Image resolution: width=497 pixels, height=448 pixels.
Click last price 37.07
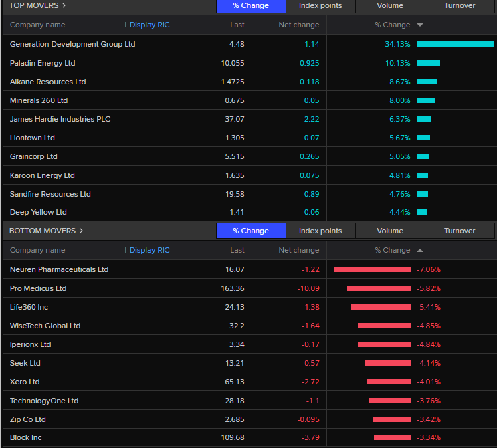pos(235,119)
